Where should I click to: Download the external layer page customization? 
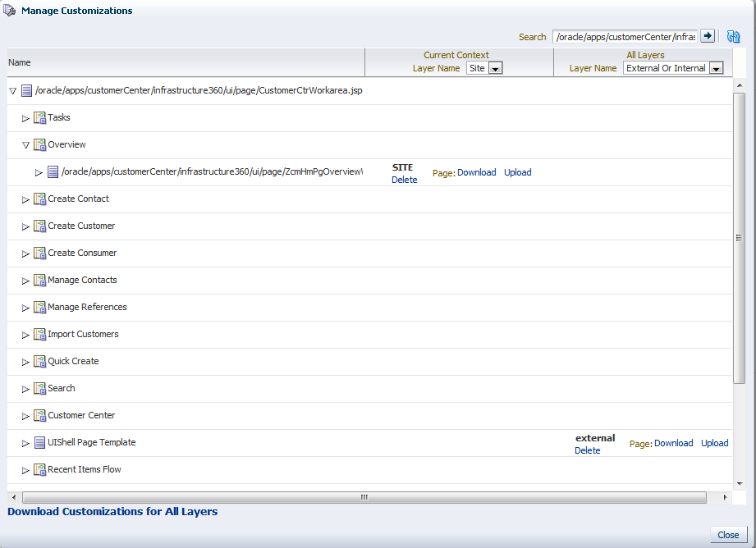click(x=674, y=444)
